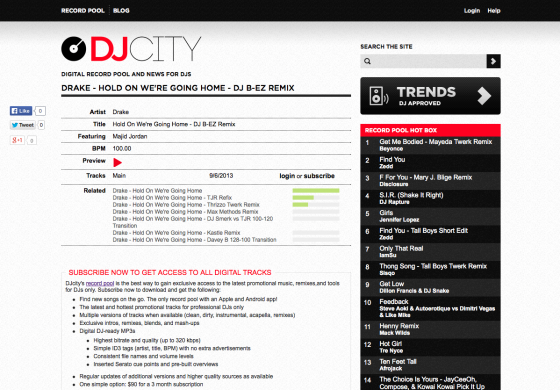Open the Record Pool menu item
Viewport: 560px width, 390px height.
point(82,11)
